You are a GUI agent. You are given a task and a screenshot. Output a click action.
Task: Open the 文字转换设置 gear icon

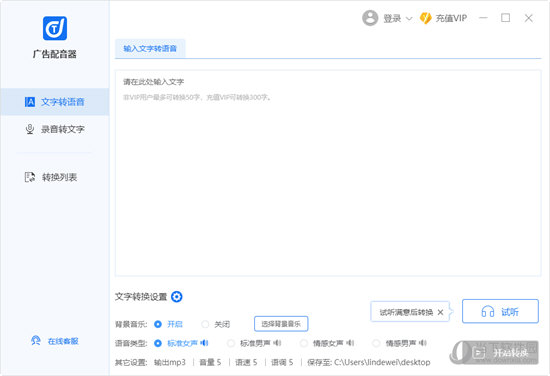coord(176,297)
